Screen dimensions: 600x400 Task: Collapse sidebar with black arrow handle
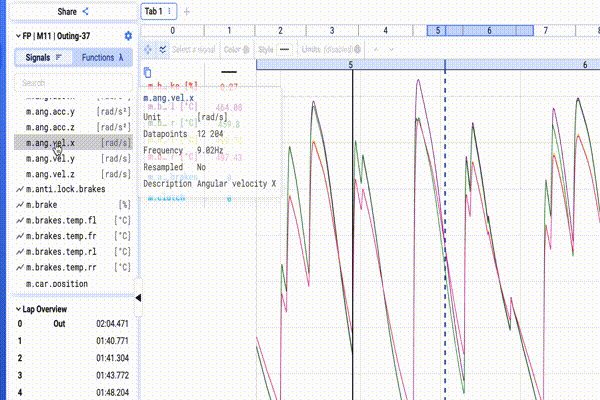[138, 298]
